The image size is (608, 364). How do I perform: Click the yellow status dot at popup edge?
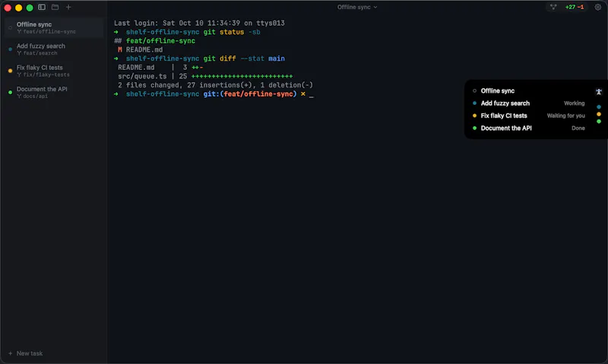tap(599, 114)
